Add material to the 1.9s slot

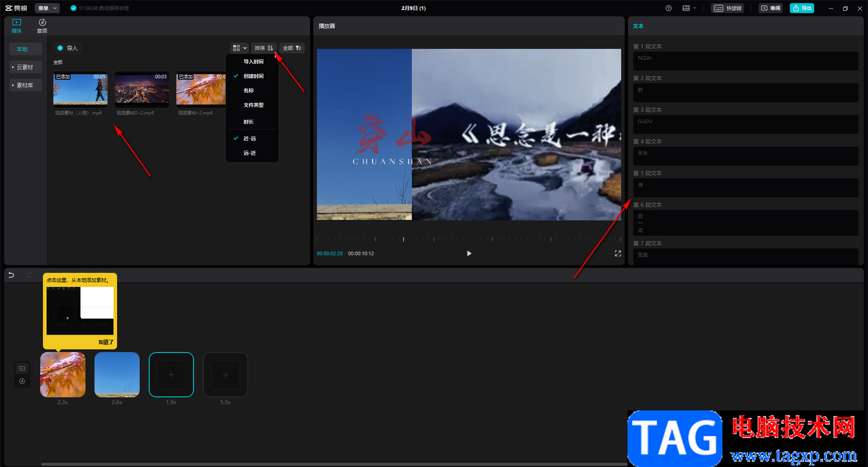(171, 375)
